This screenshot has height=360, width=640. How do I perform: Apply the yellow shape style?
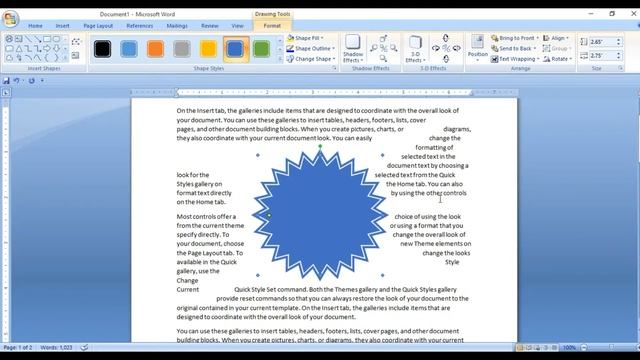pyautogui.click(x=208, y=49)
